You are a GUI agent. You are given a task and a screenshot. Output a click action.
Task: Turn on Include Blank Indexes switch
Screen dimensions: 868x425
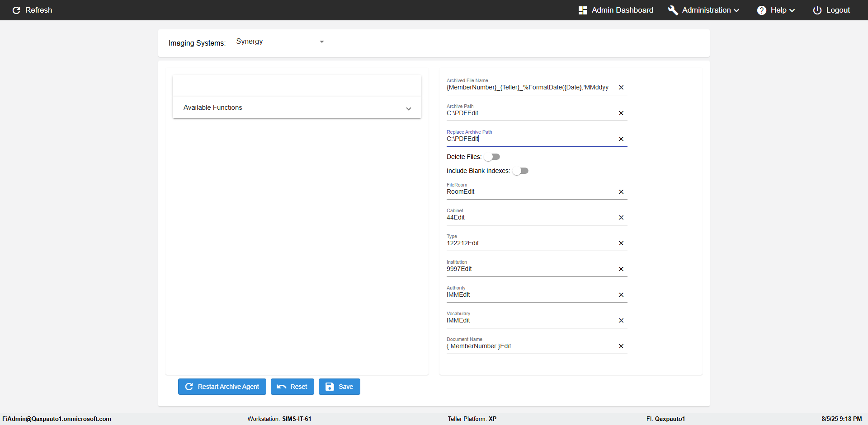(520, 171)
